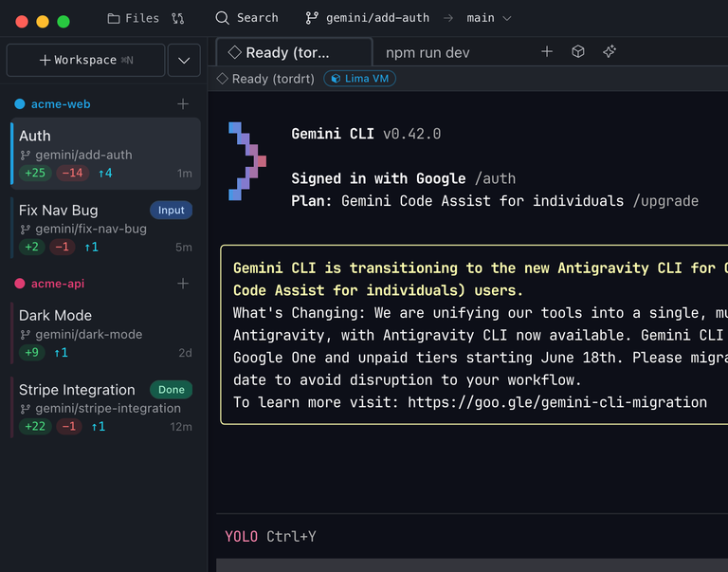Click the +9 badge on Dark Mode
The height and width of the screenshot is (572, 728).
(31, 352)
